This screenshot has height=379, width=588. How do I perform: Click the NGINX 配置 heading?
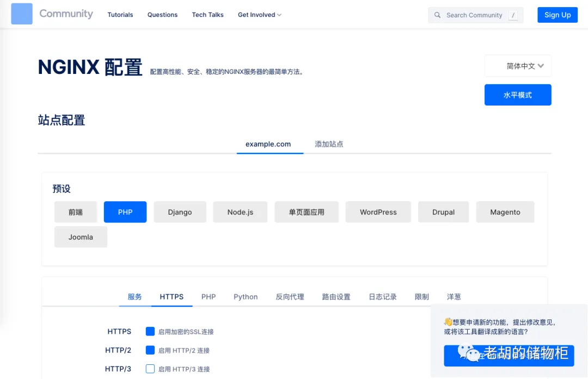click(x=90, y=67)
